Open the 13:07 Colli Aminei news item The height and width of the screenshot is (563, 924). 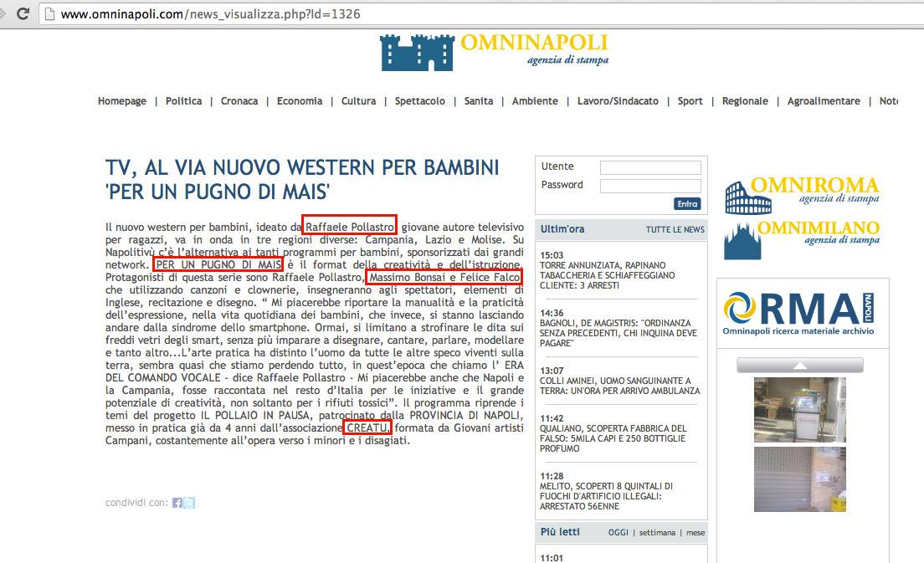tap(620, 381)
